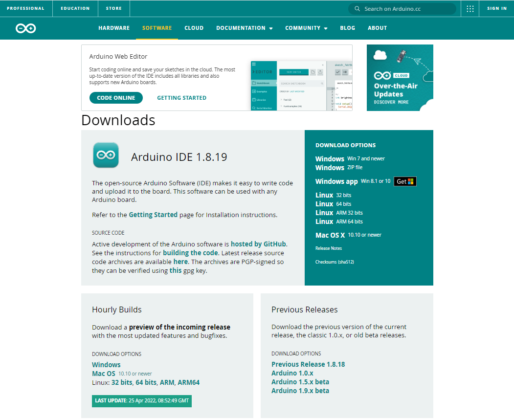Viewport: 514px width, 420px height.
Task: Click the Downloads page heading
Action: [x=118, y=120]
